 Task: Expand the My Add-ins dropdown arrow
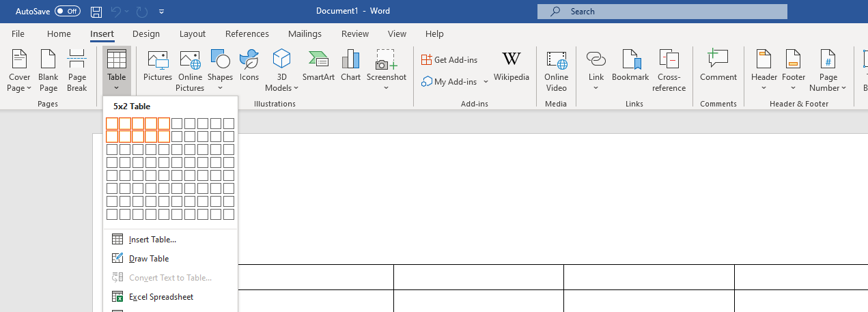coord(486,82)
